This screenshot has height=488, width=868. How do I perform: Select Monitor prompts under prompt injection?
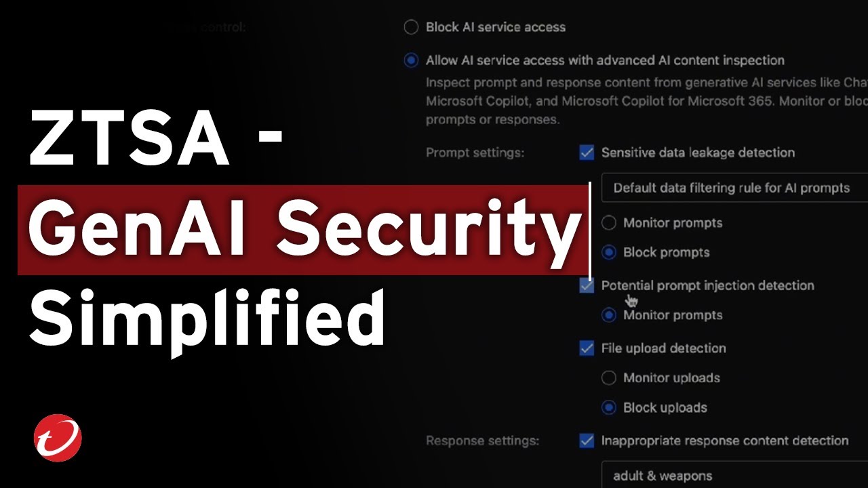pyautogui.click(x=609, y=315)
